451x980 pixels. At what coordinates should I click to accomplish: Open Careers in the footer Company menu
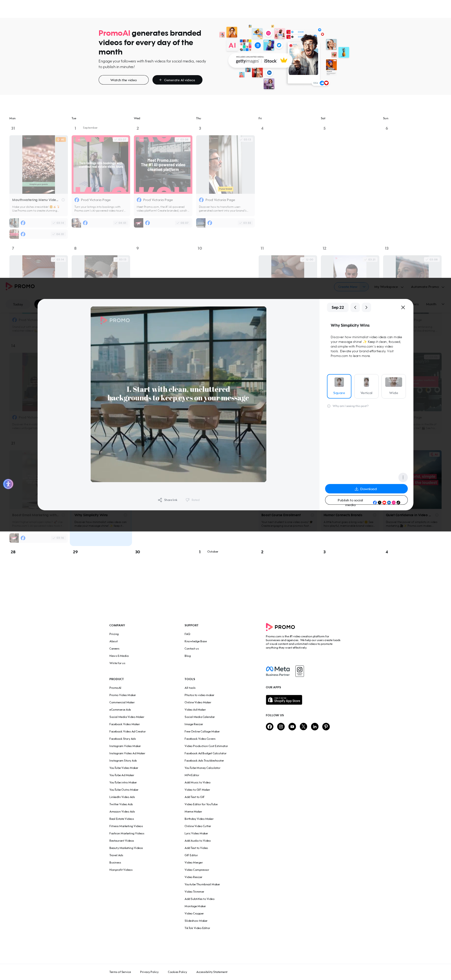pyautogui.click(x=114, y=649)
